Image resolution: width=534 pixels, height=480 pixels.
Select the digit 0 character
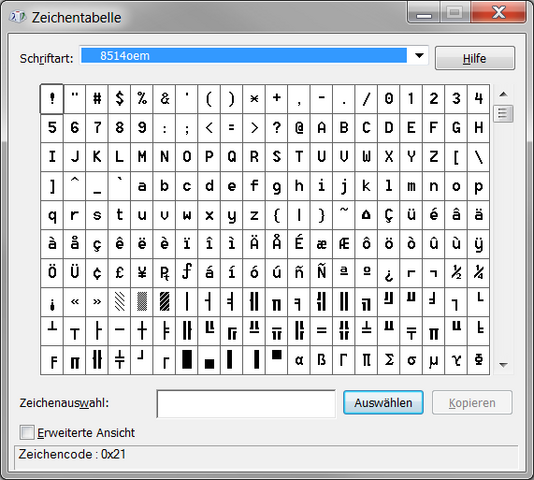(389, 99)
